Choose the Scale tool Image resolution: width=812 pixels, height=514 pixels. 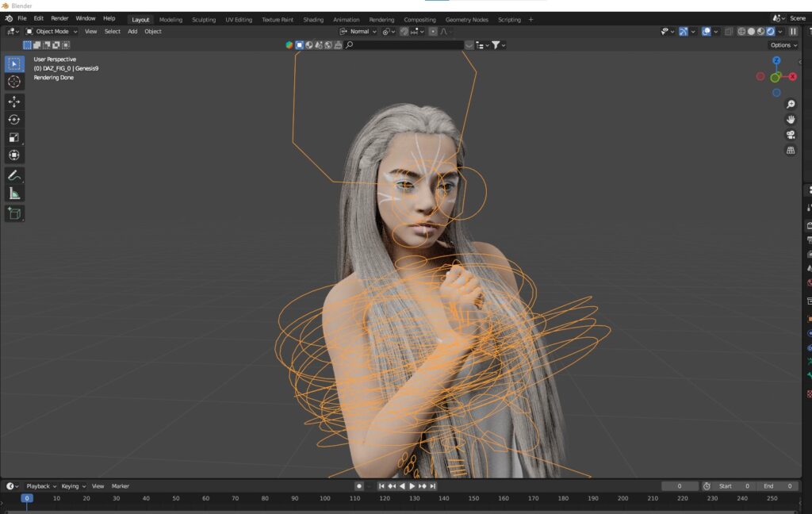tap(14, 137)
